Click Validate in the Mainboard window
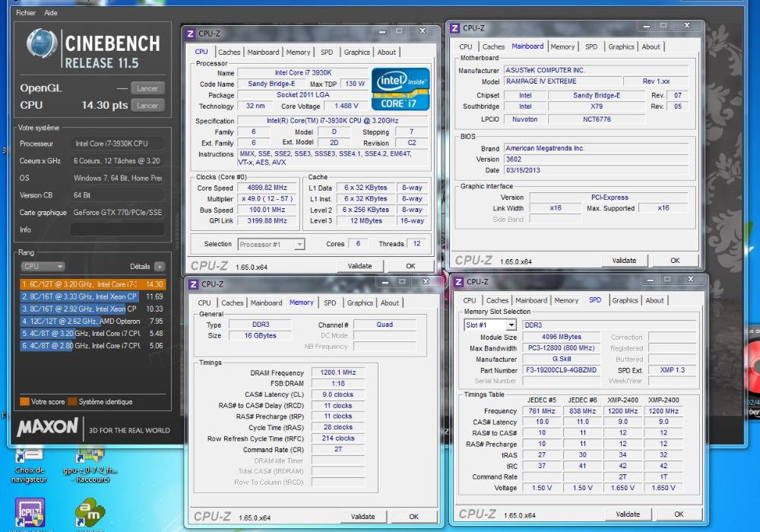760x532 pixels. 624,260
